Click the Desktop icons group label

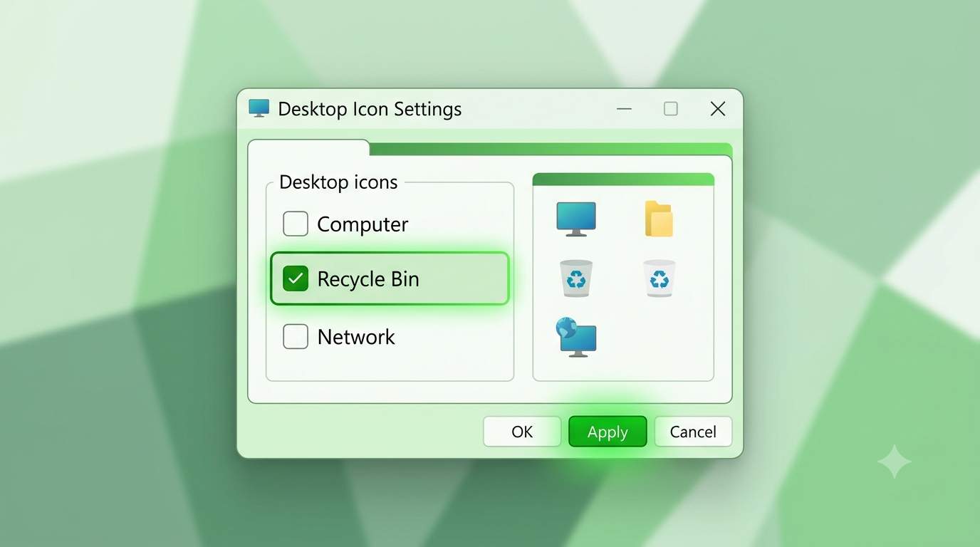pos(338,182)
